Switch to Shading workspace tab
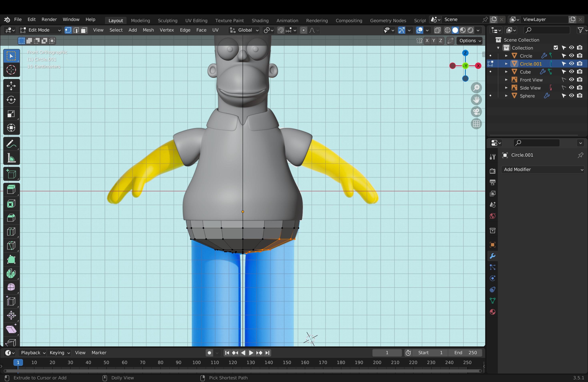588x382 pixels. pyautogui.click(x=260, y=21)
